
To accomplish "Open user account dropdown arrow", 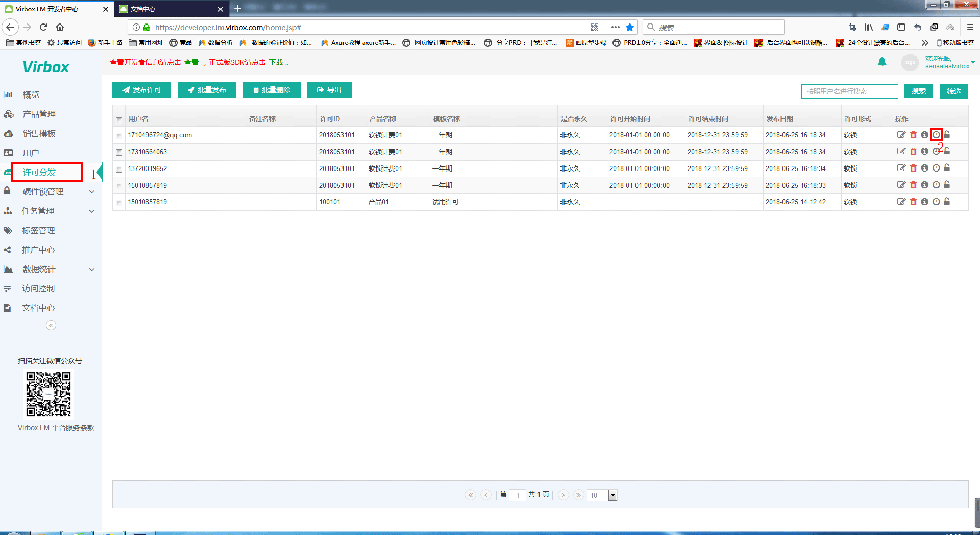I will (x=973, y=62).
